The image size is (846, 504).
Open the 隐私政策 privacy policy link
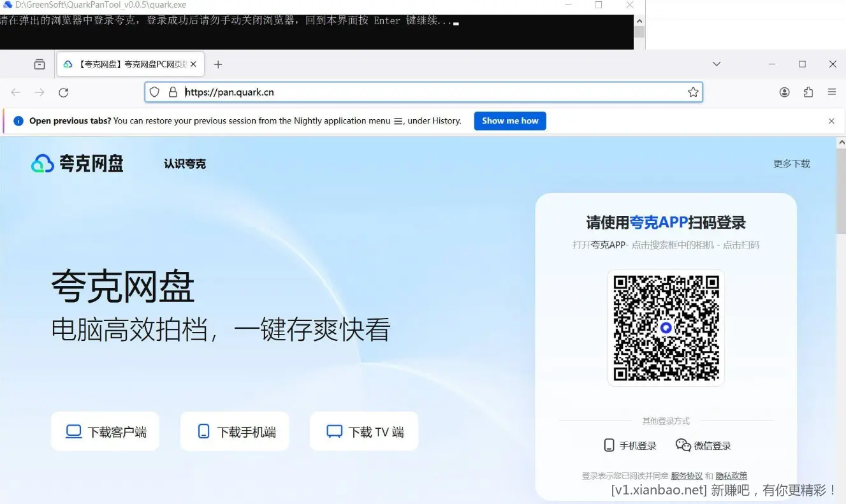click(x=731, y=475)
